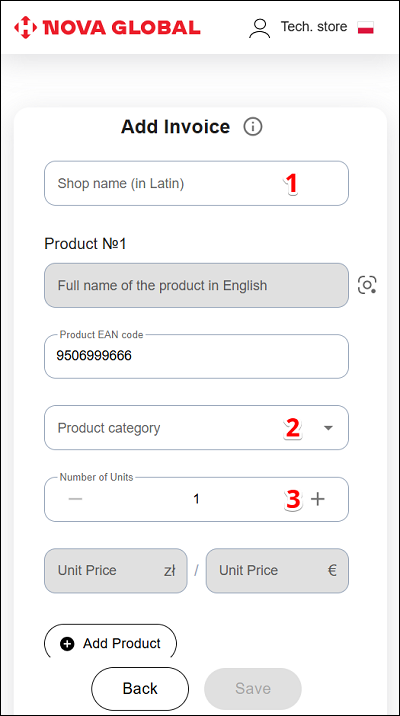Click the Add Product button

110,643
